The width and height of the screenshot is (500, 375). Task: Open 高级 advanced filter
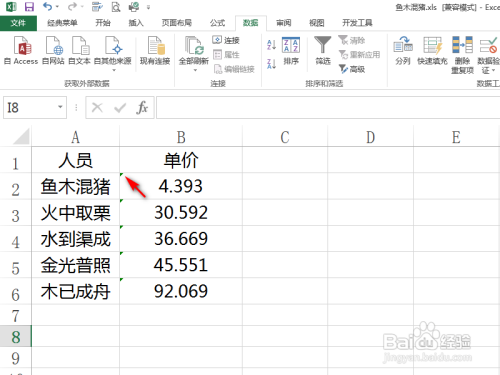(352, 69)
